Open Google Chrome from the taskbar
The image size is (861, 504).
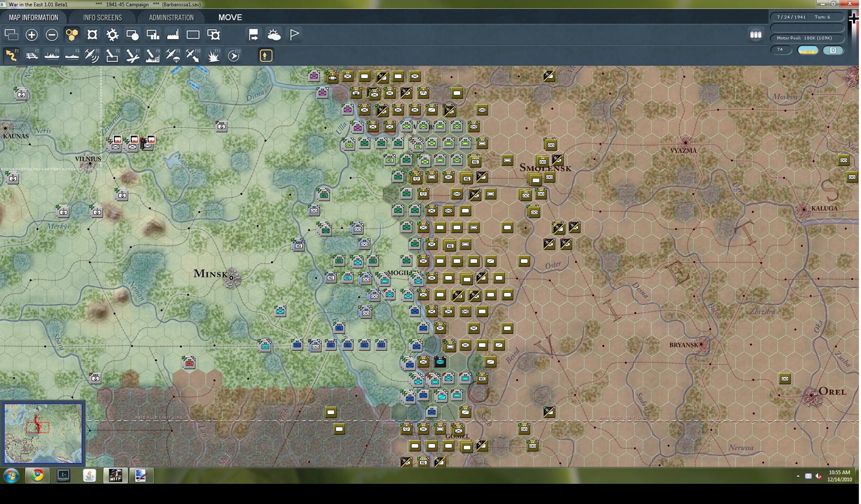(x=37, y=475)
